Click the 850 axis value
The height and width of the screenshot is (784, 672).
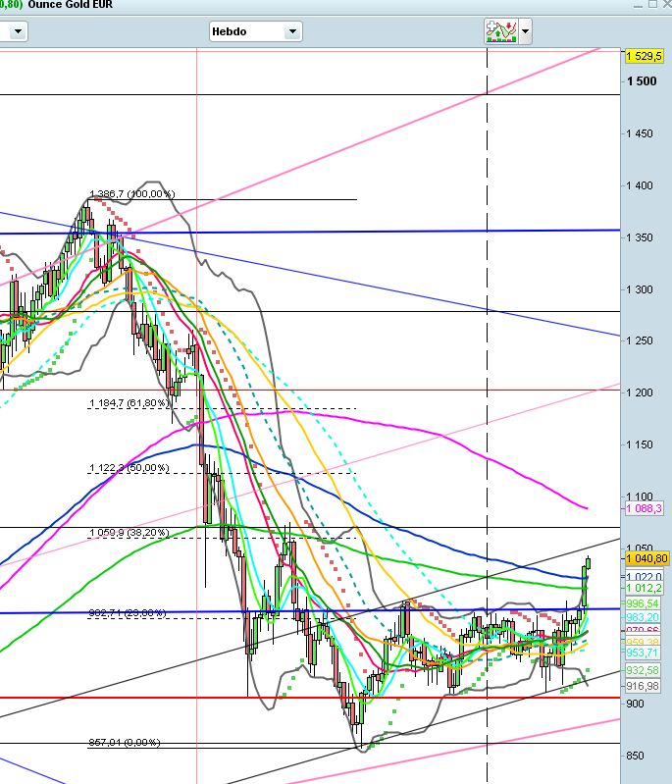point(636,756)
